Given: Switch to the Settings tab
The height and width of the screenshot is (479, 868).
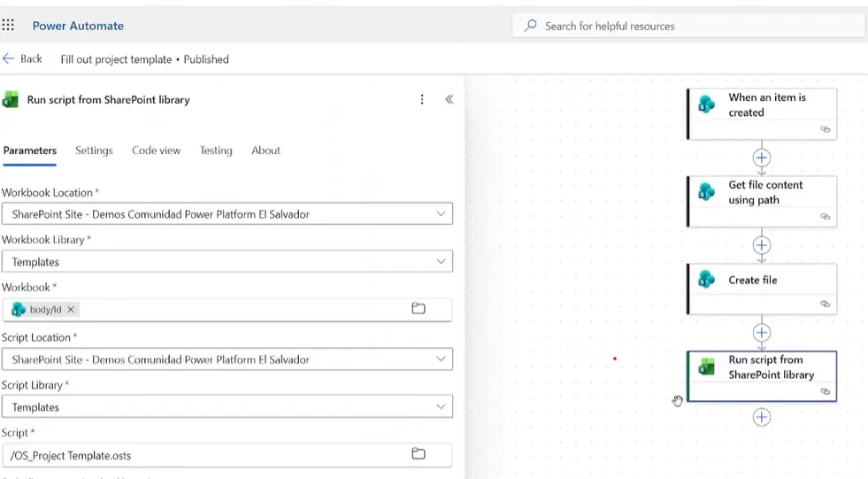Looking at the screenshot, I should (x=94, y=151).
